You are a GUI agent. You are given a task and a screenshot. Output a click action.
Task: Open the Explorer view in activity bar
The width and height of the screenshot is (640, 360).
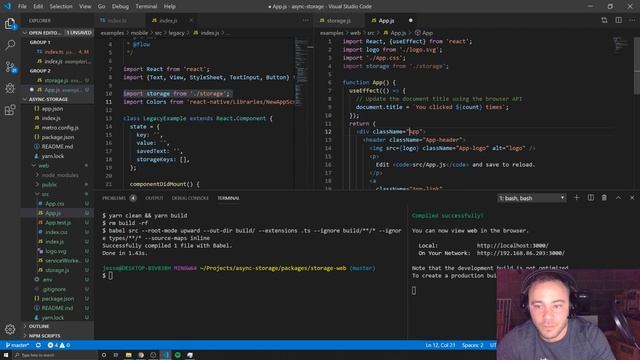point(10,24)
